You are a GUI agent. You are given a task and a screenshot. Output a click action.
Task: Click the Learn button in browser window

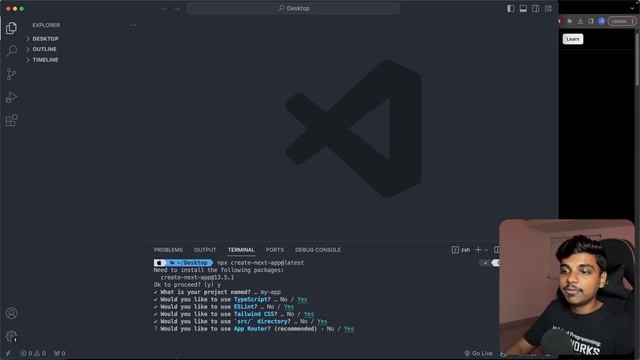(x=573, y=39)
